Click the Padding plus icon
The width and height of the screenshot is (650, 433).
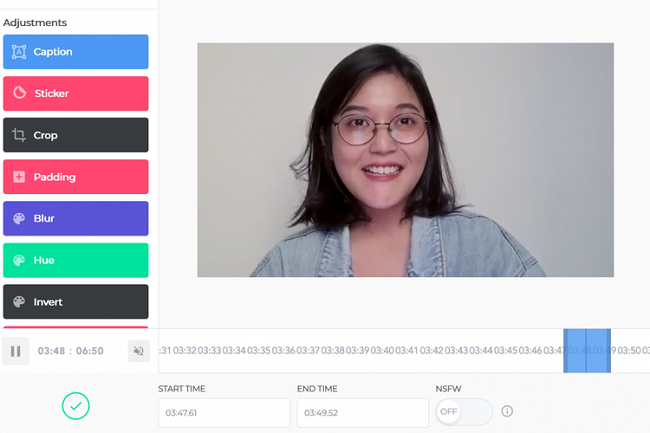(19, 177)
